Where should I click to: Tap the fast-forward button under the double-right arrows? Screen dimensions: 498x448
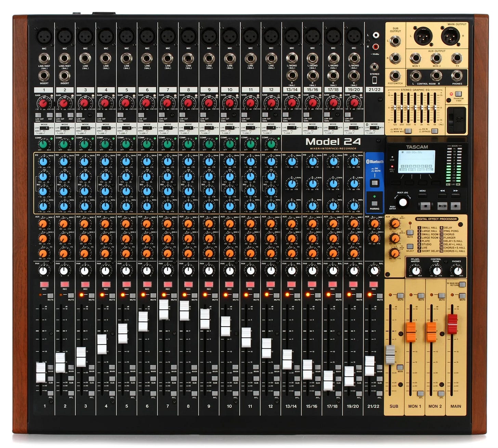(456, 195)
